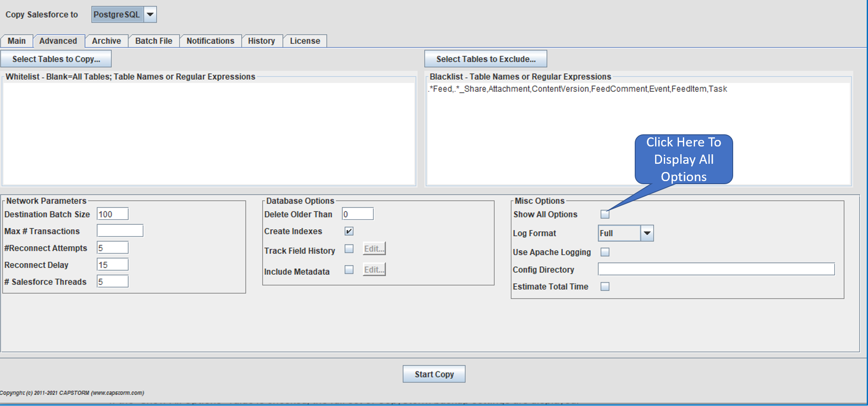
Task: Click the Destination Batch Size field
Action: point(113,214)
